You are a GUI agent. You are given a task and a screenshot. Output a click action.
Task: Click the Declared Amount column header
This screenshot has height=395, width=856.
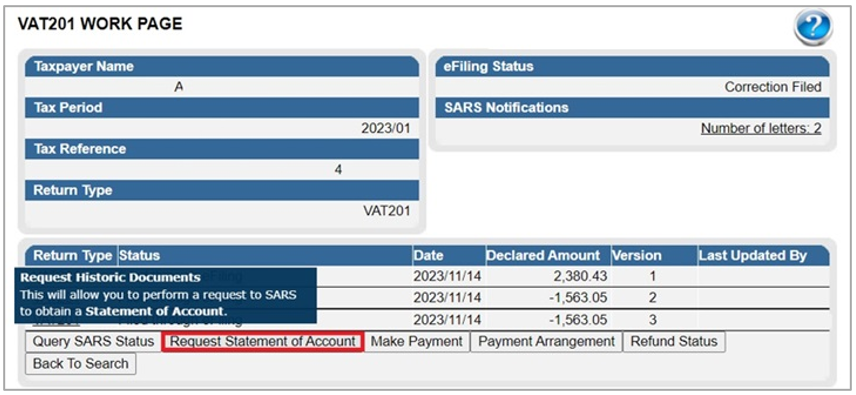pos(548,255)
